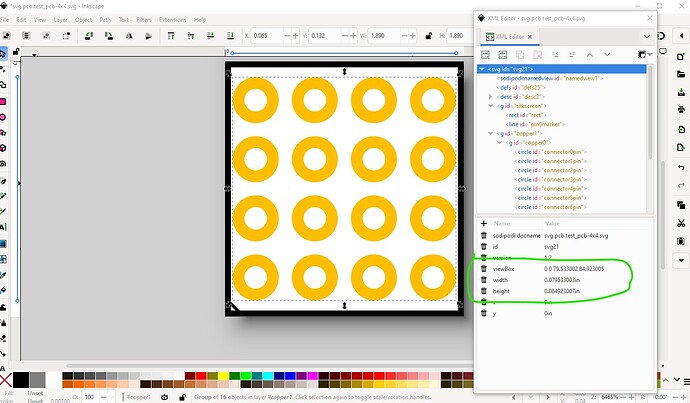Collapse the copper1 group node
Image resolution: width=690 pixels, height=403 pixels.
click(491, 133)
